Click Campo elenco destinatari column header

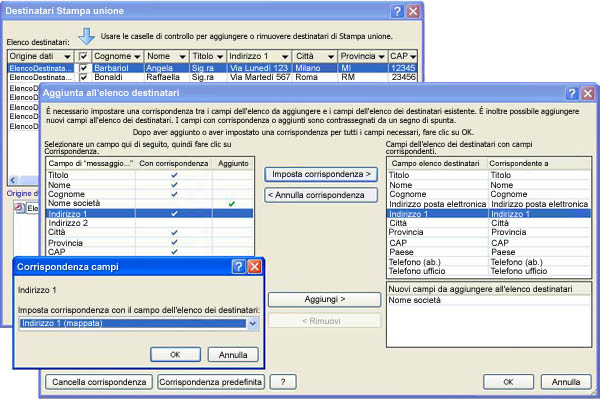(x=437, y=163)
